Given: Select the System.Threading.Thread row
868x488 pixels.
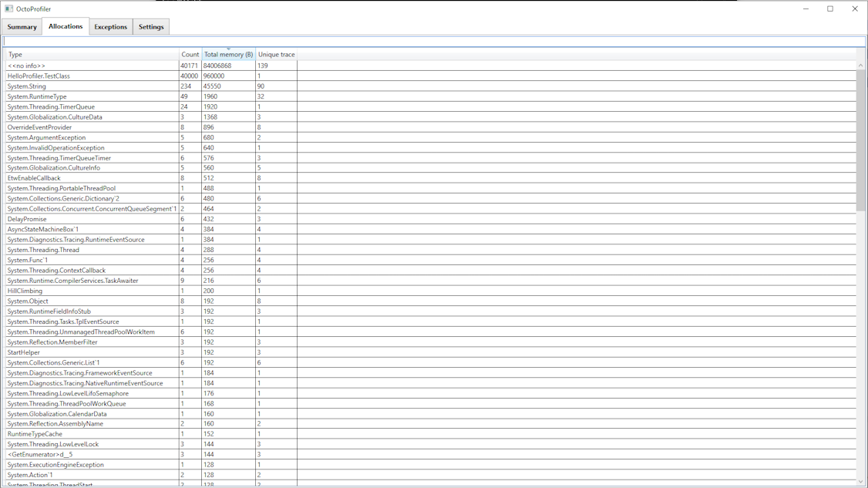Looking at the screenshot, I should click(431, 250).
